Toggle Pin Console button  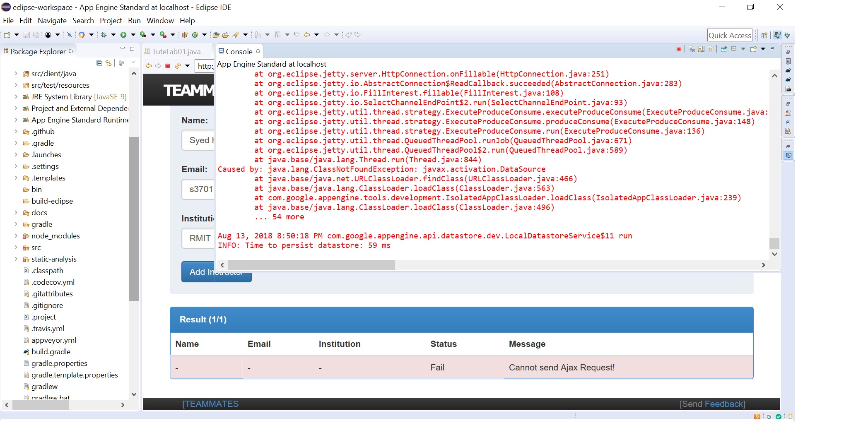pos(723,49)
